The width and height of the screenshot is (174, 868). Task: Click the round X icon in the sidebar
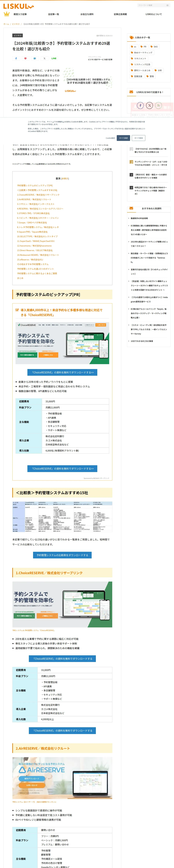[150, 105]
